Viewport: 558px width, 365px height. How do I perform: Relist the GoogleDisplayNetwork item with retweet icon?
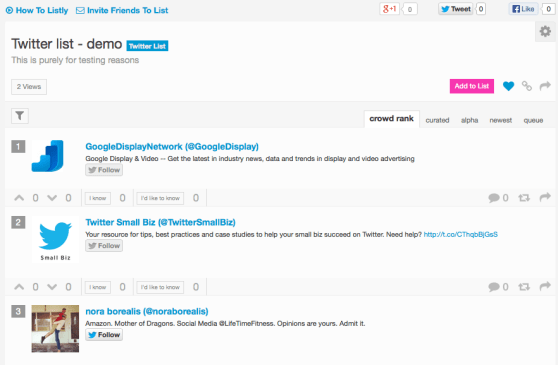pos(524,198)
